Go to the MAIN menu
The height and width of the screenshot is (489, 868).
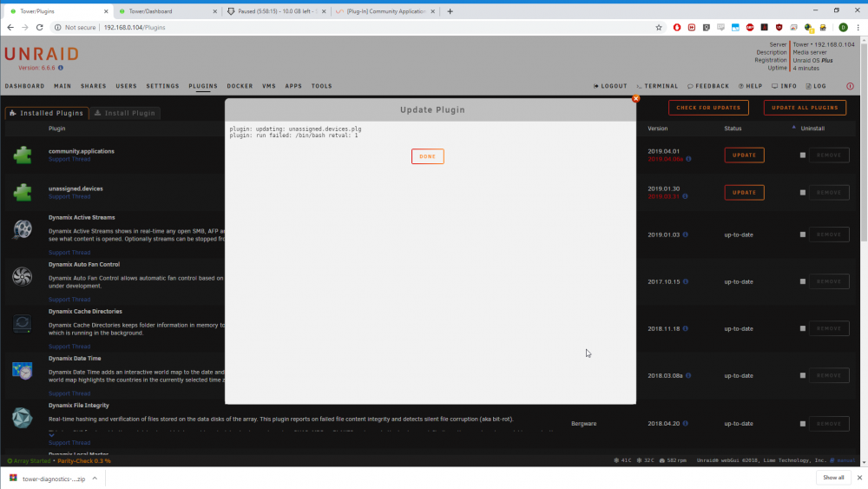tap(62, 86)
